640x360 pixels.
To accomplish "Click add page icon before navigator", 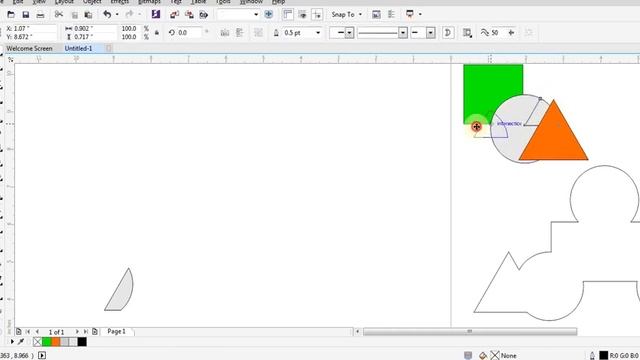I will [x=18, y=332].
